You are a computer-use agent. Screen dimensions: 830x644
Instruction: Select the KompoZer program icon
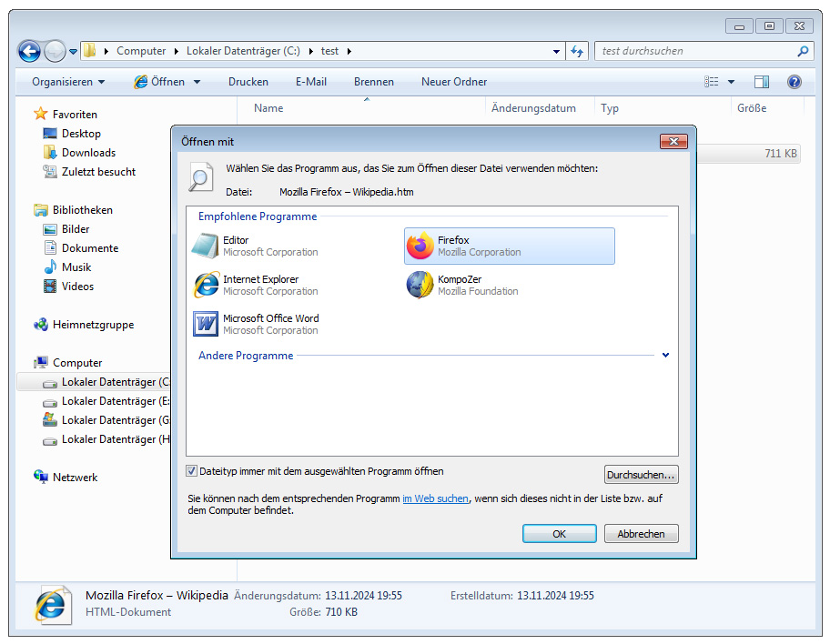coord(420,285)
